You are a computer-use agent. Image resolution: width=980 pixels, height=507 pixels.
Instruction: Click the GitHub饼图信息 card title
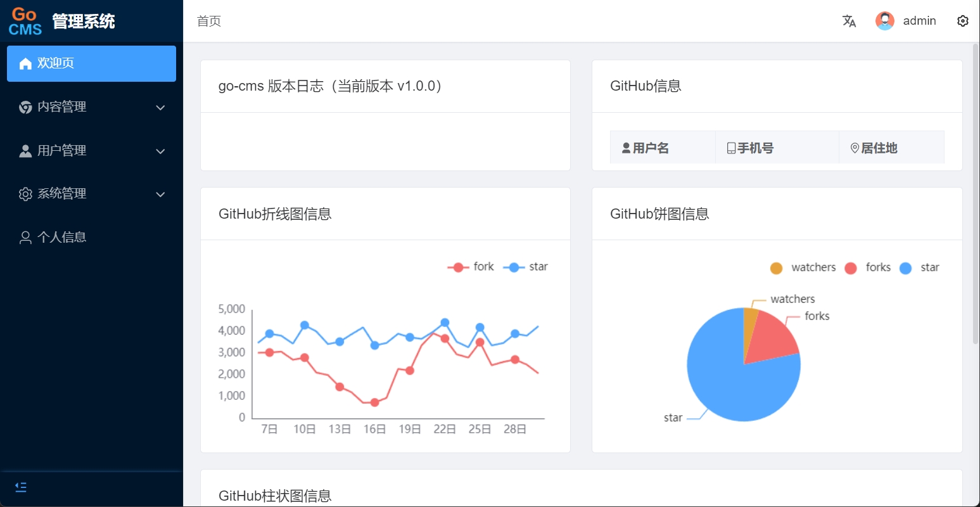pyautogui.click(x=659, y=214)
